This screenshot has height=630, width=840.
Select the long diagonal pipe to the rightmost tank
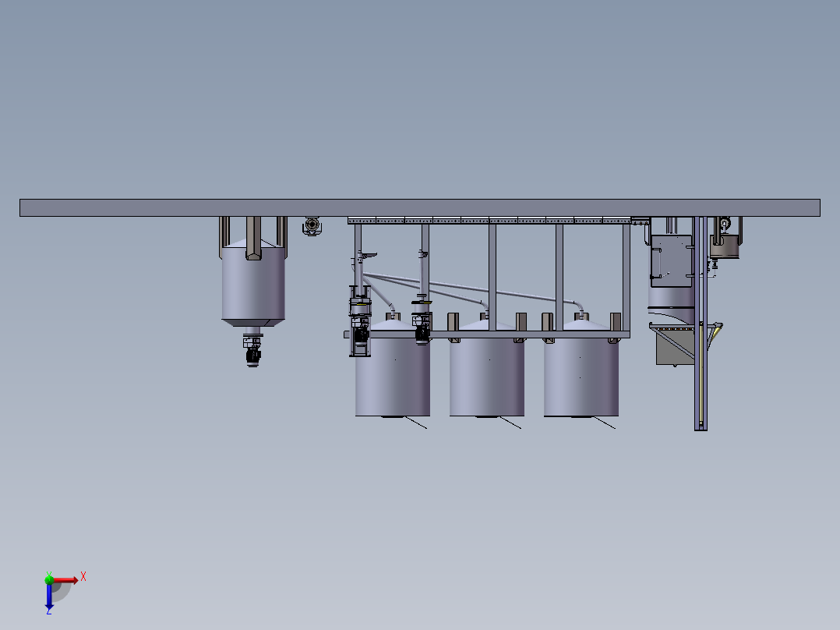point(471,289)
